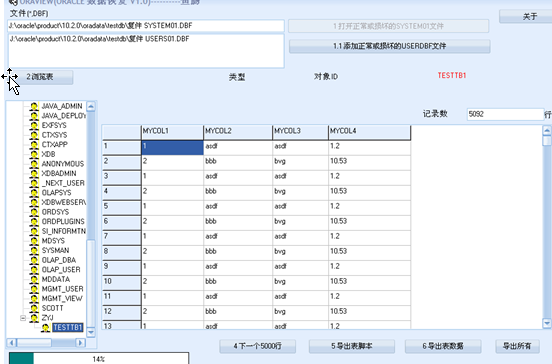This screenshot has height=364, width=552.
Task: Click the MYCOL4 cell in row 4
Action: (369, 193)
